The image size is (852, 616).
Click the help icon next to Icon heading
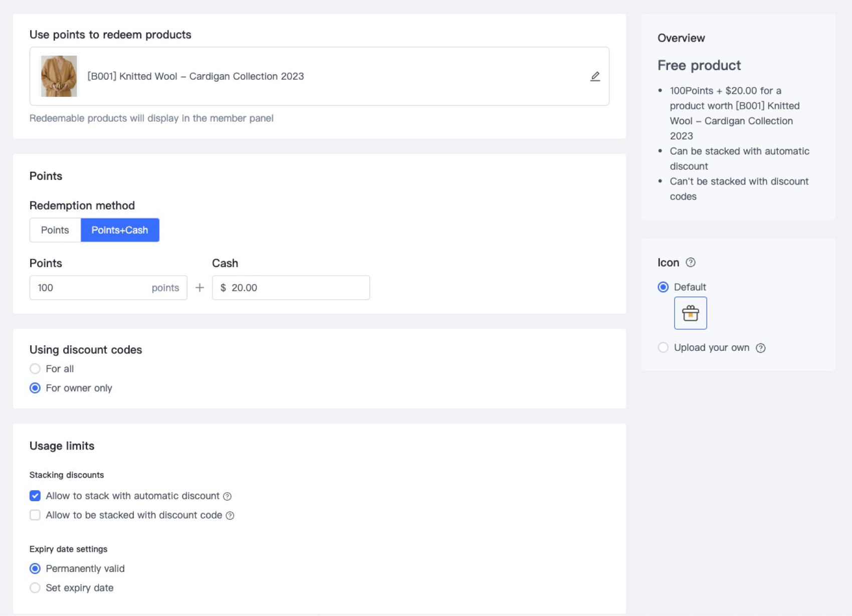point(691,262)
